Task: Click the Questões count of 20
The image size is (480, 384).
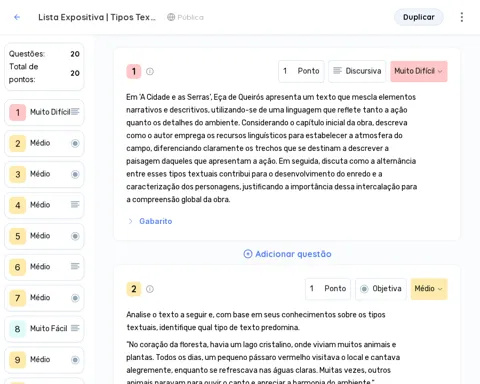Action: (75, 54)
